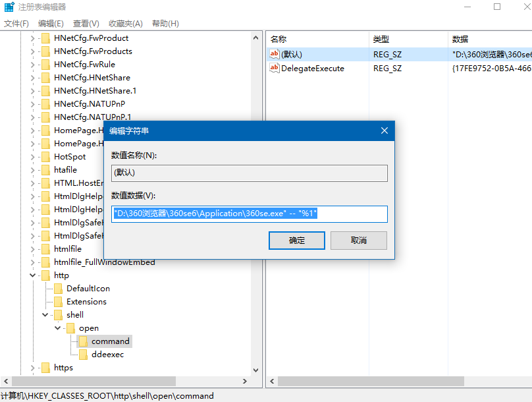Click the 名称 column header
The width and height of the screenshot is (532, 402).
[x=317, y=40]
